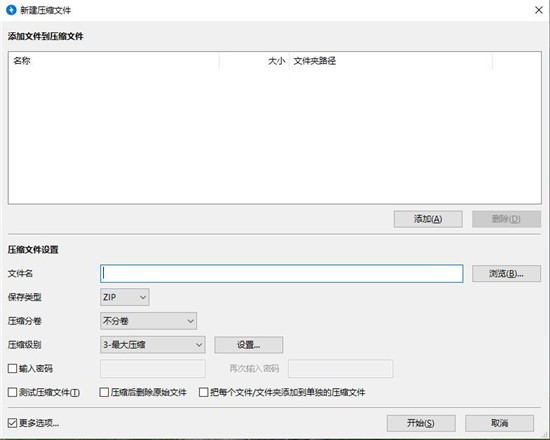Screen dimensions: 550x440
Task: Click the 文件夹路径 column header
Action: pyautogui.click(x=391, y=61)
